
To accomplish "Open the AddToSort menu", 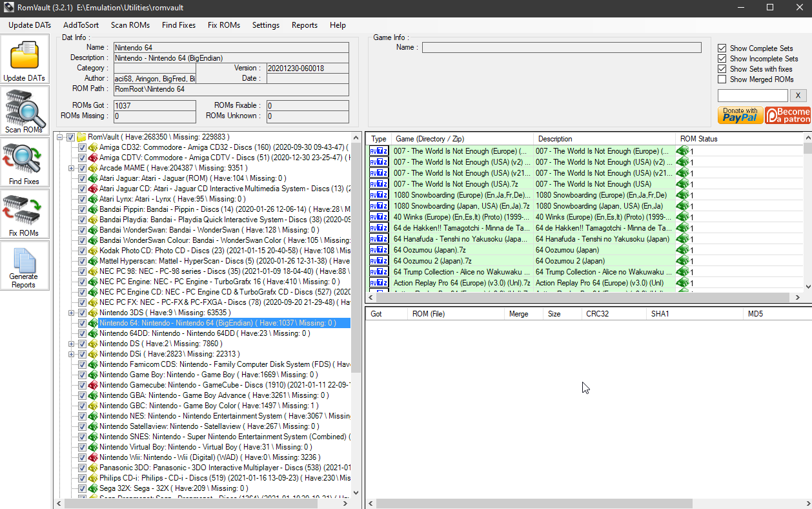I will [81, 25].
